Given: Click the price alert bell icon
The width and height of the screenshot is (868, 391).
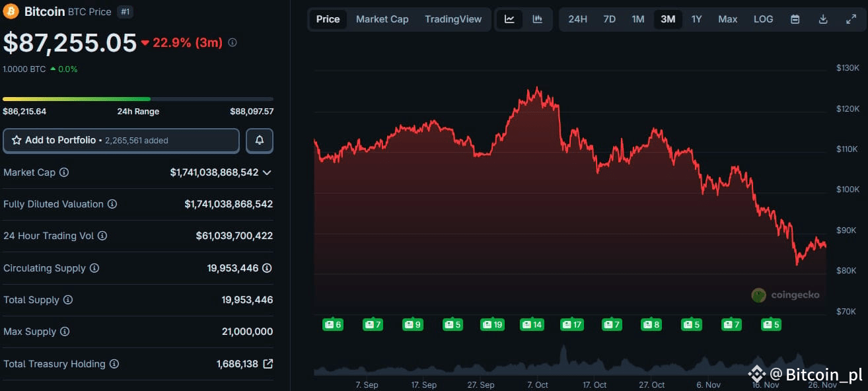Looking at the screenshot, I should [260, 140].
